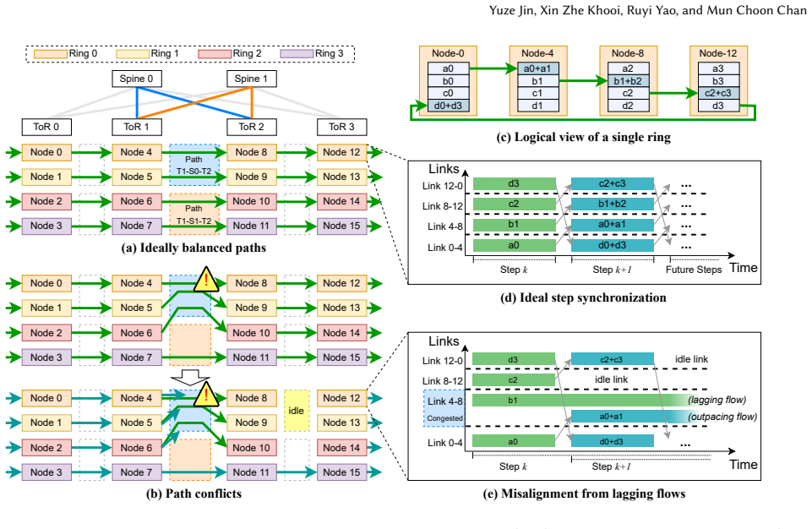Select caption "(b) Path conflicts"
812x529 pixels.
(193, 494)
